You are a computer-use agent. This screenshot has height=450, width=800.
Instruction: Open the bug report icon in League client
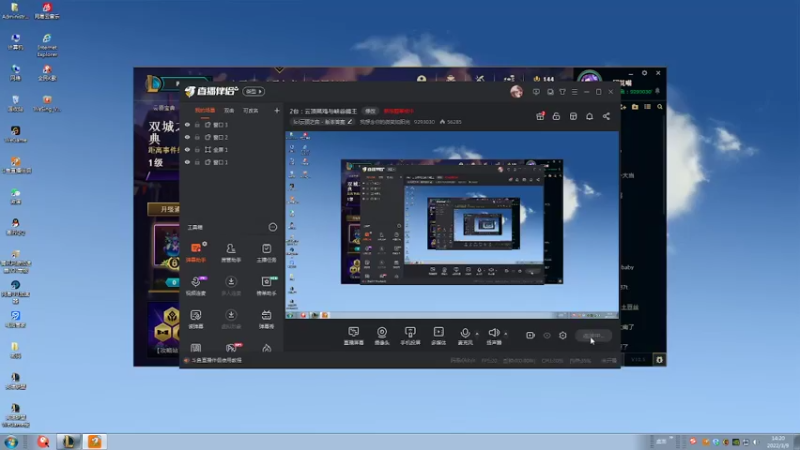(x=659, y=360)
